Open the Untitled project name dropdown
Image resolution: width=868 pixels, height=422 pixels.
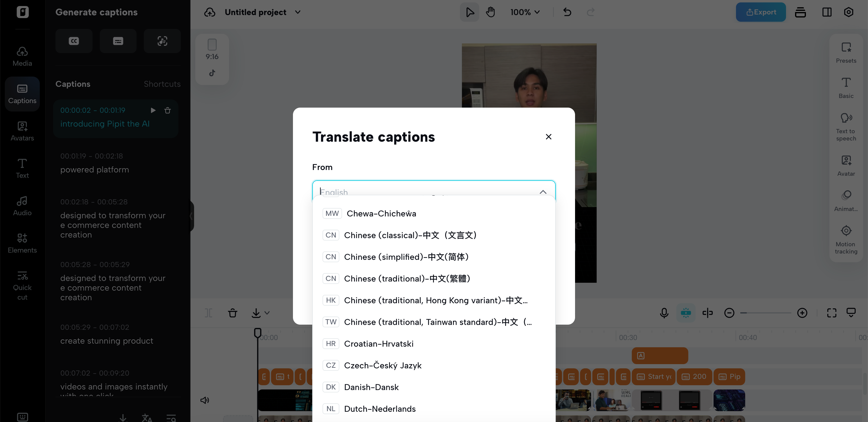coord(297,12)
